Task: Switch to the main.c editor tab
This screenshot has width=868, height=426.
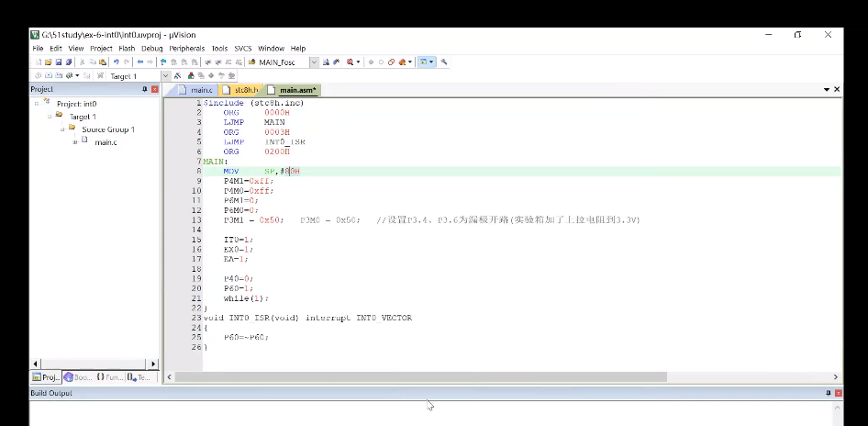Action: coord(199,90)
